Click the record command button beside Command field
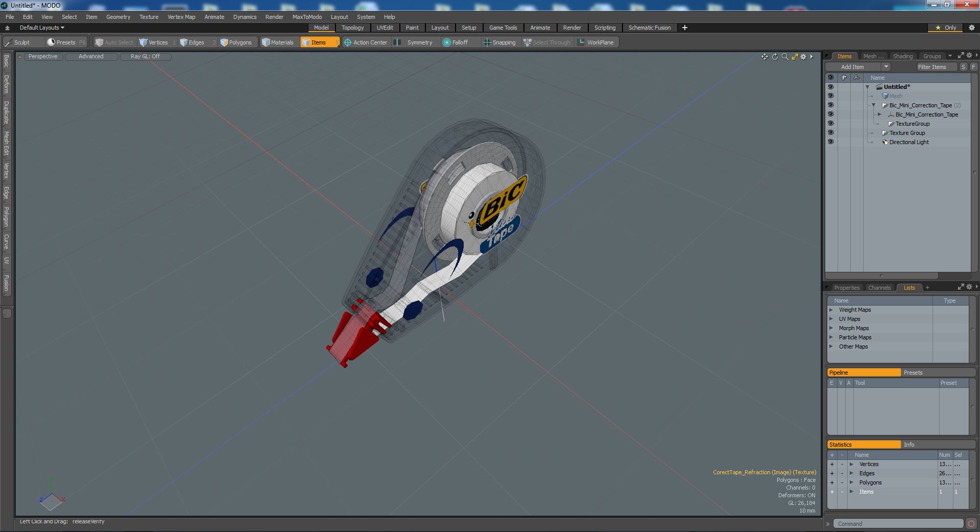980x532 pixels. (971, 524)
